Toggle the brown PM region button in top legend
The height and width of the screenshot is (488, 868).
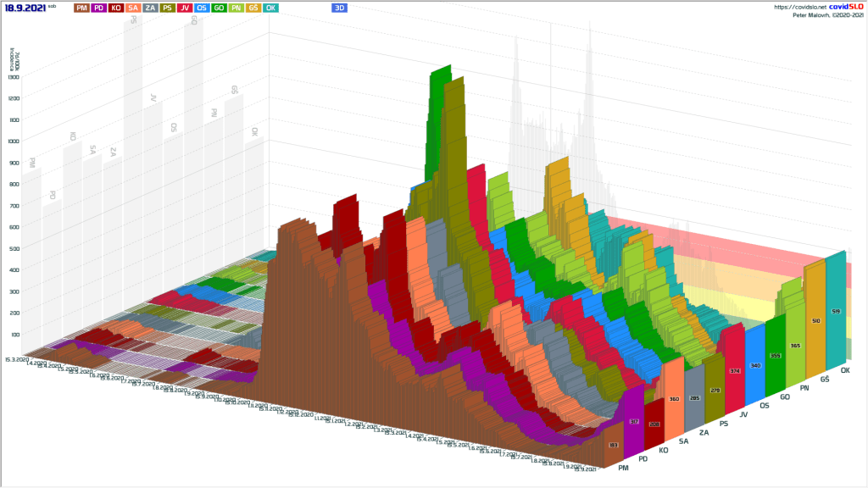81,8
